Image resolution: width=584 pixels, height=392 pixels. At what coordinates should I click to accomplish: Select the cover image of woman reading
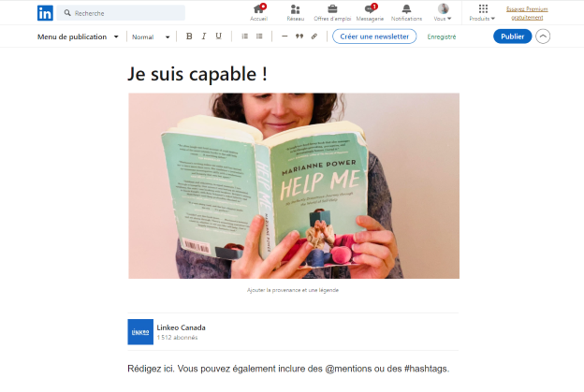(x=294, y=186)
